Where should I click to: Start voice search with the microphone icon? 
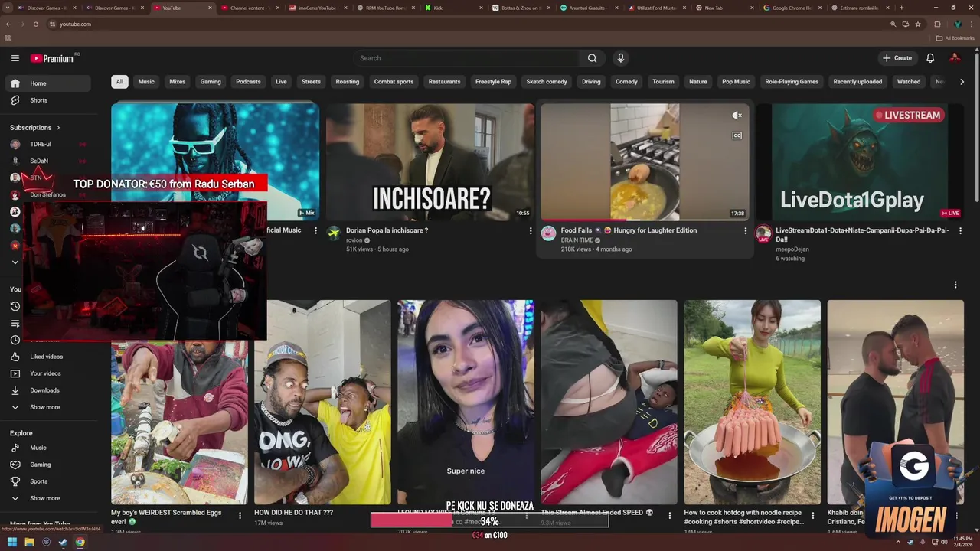click(x=621, y=58)
